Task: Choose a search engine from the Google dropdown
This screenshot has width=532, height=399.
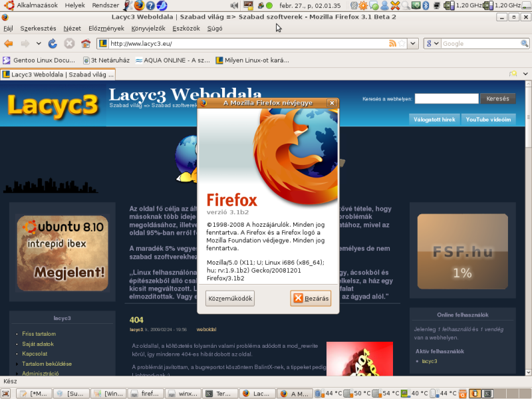Action: (433, 43)
